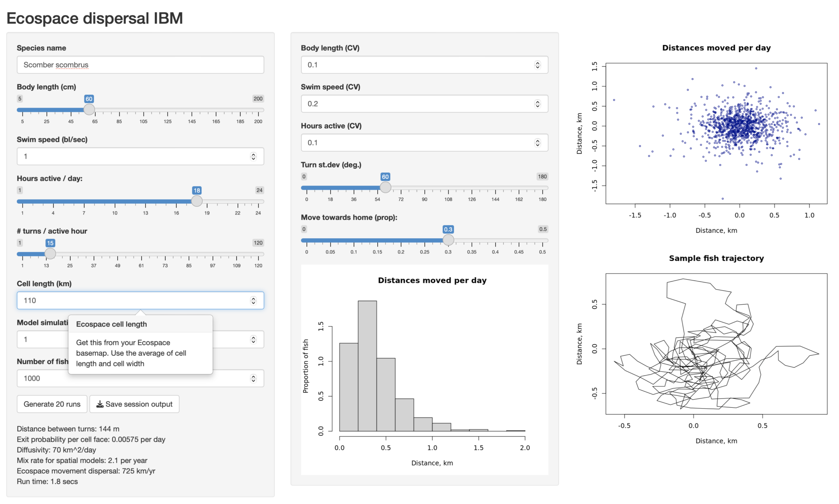839x504 pixels.
Task: Click the turns per active hour slider handle
Action: click(50, 253)
